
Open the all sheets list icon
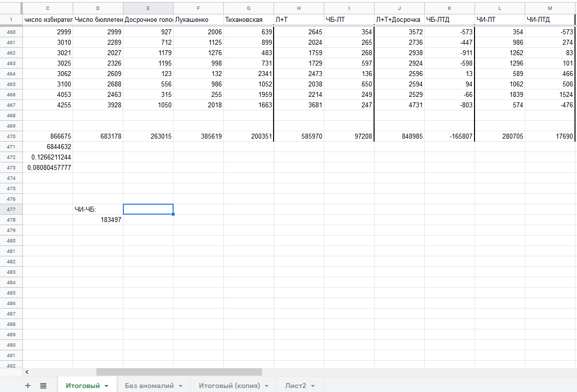coord(43,386)
